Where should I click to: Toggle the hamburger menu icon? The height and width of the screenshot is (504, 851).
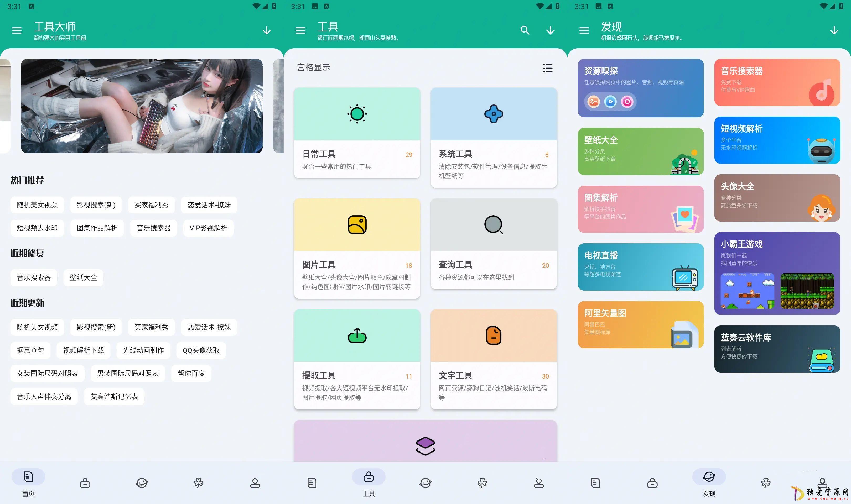[x=16, y=30]
